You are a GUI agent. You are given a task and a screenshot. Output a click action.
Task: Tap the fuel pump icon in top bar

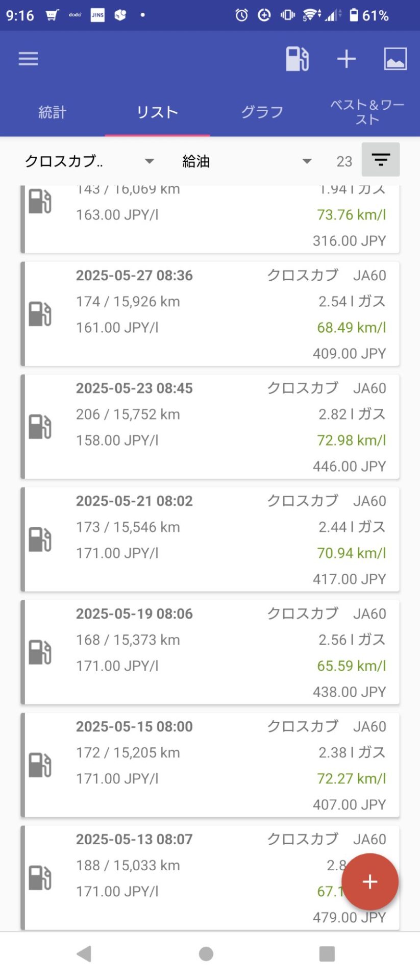[297, 59]
